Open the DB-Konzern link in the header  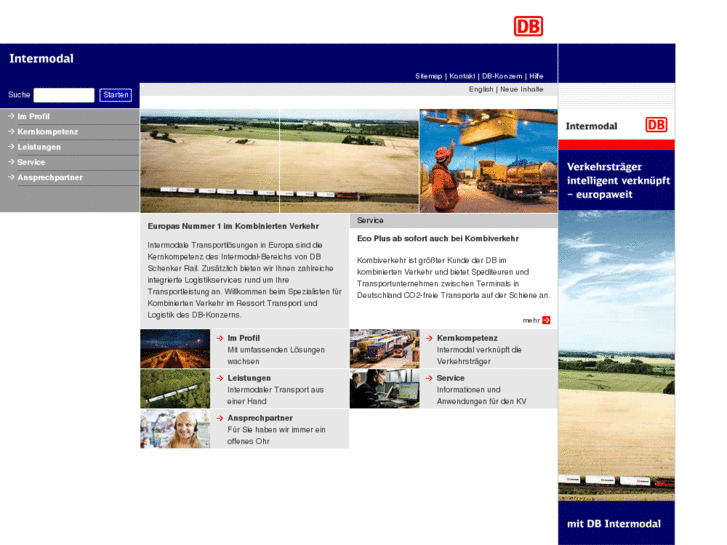coord(502,76)
